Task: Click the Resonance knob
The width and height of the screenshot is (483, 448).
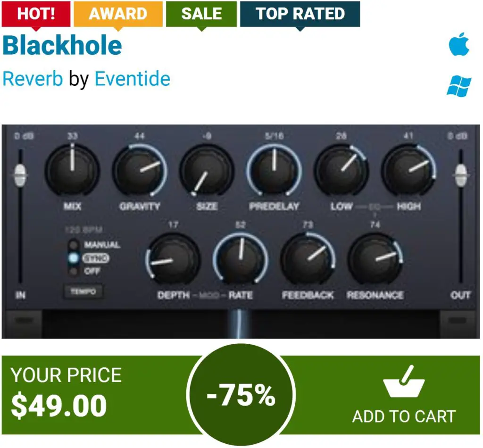Action: point(375,258)
